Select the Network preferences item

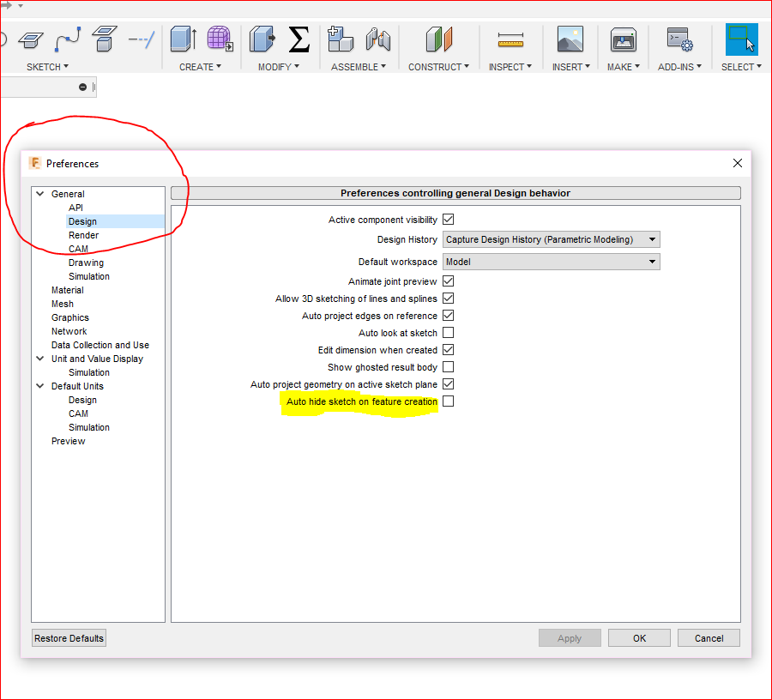pos(69,331)
